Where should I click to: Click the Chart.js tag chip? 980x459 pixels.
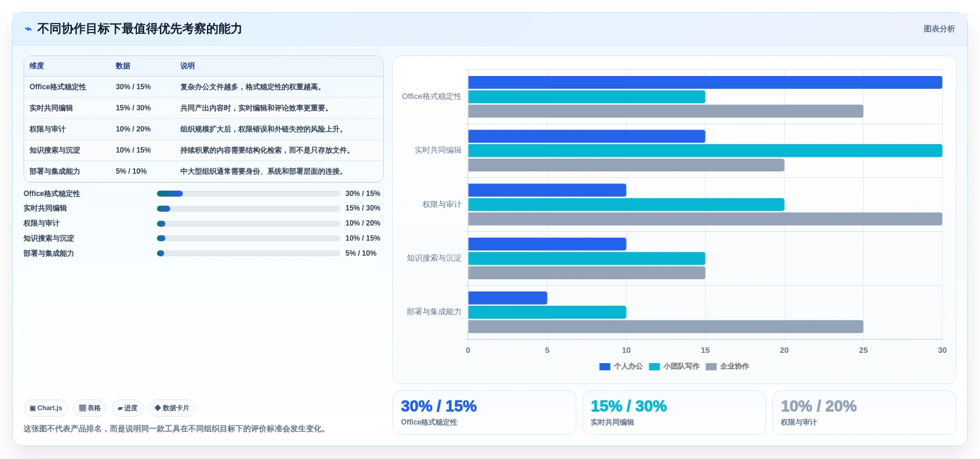[46, 408]
